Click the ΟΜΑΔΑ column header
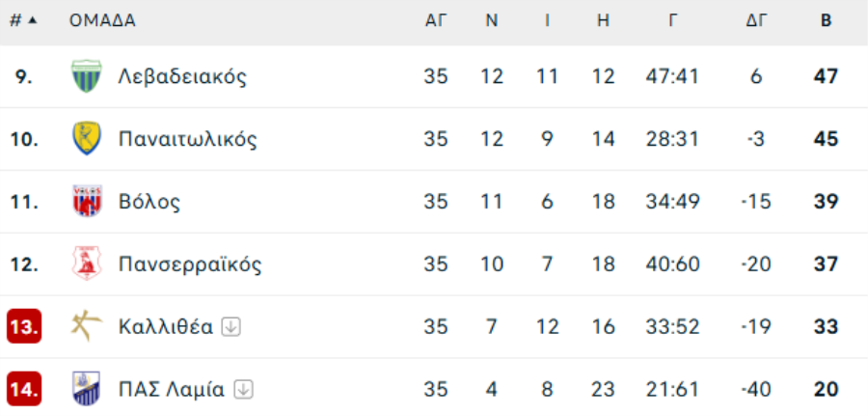The image size is (868, 416). (x=102, y=20)
